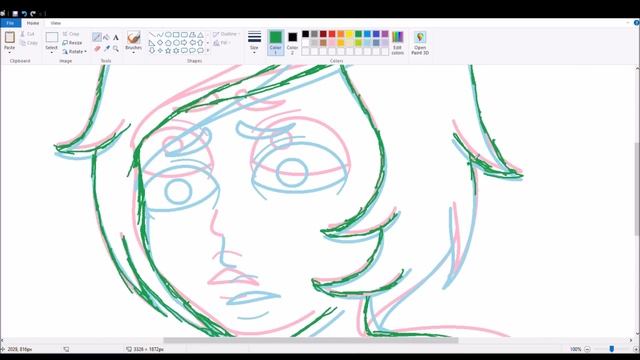Choose the Right arrow shape
The image size is (640, 360).
coord(184,42)
